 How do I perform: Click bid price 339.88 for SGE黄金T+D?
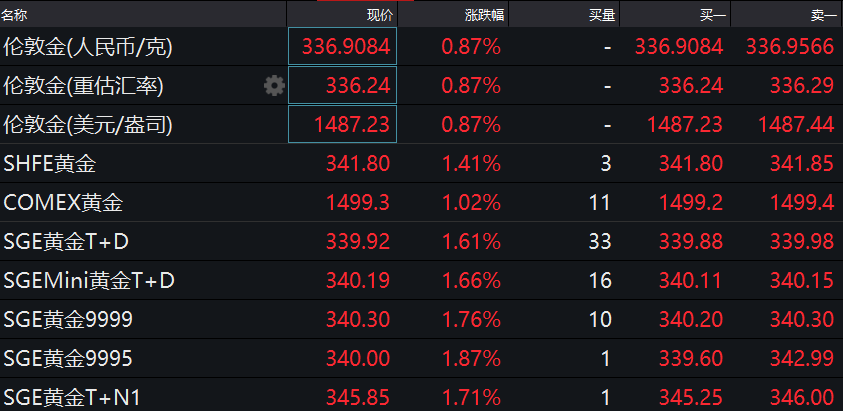click(x=691, y=242)
